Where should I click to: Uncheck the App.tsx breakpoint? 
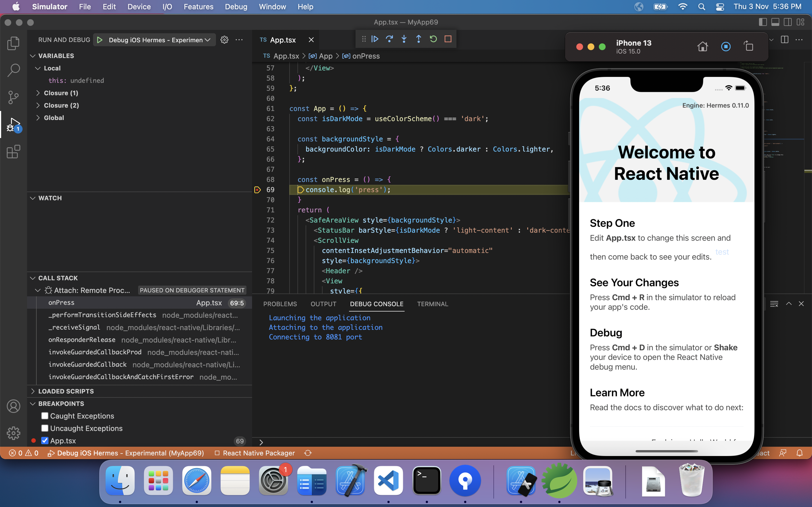45,441
